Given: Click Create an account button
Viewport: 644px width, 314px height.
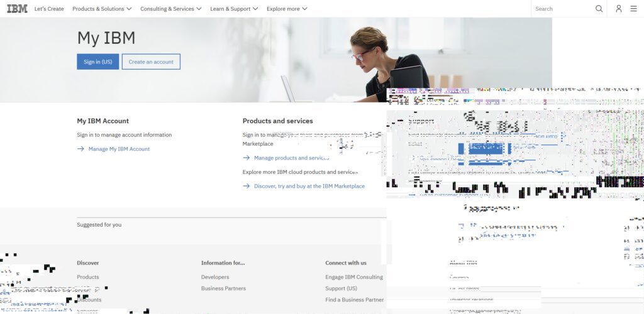Looking at the screenshot, I should [151, 62].
